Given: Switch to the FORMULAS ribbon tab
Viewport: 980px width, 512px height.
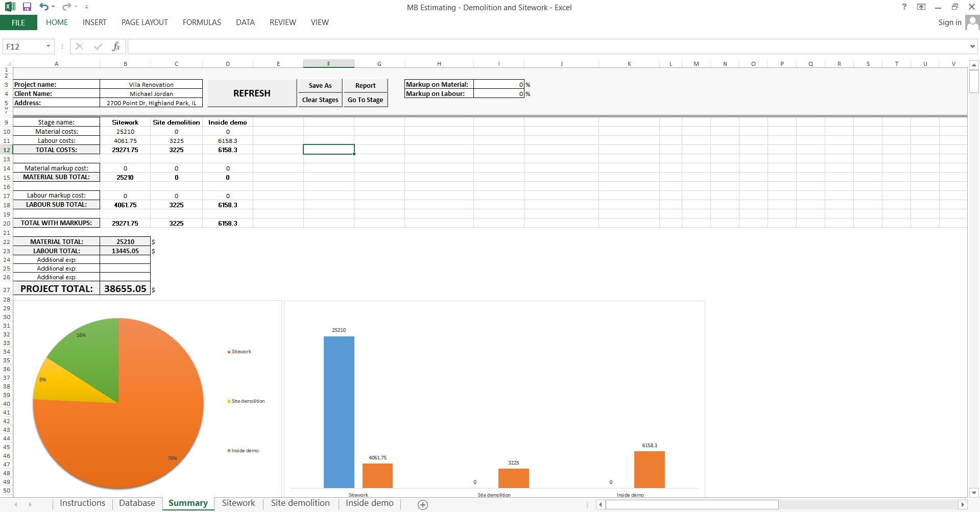Looking at the screenshot, I should [201, 22].
